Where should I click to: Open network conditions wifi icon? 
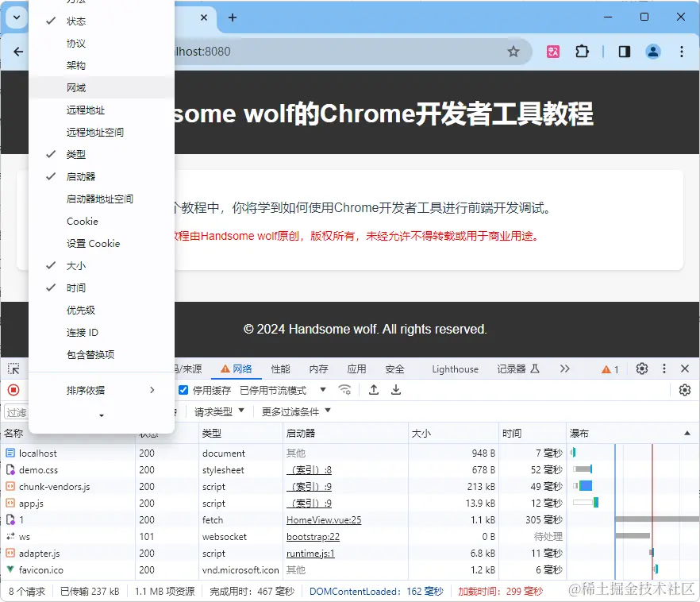click(344, 390)
